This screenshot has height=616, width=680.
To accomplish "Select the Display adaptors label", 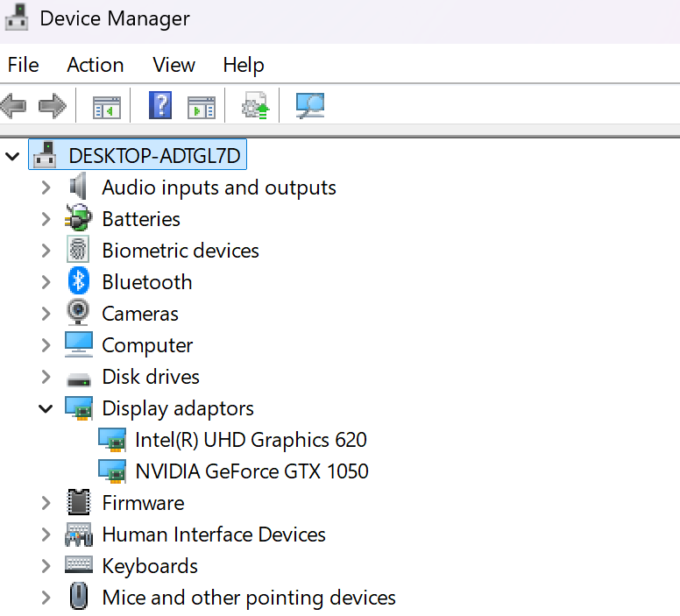I will tap(178, 408).
